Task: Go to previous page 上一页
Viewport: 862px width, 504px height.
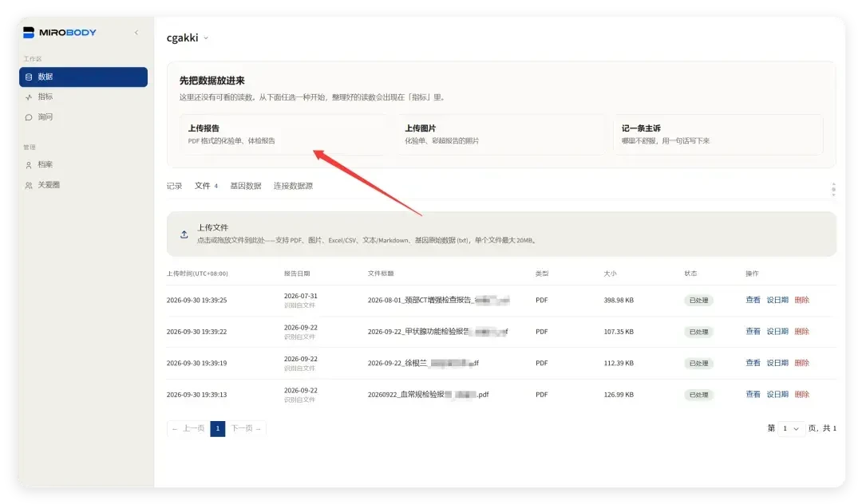Action: 188,428
